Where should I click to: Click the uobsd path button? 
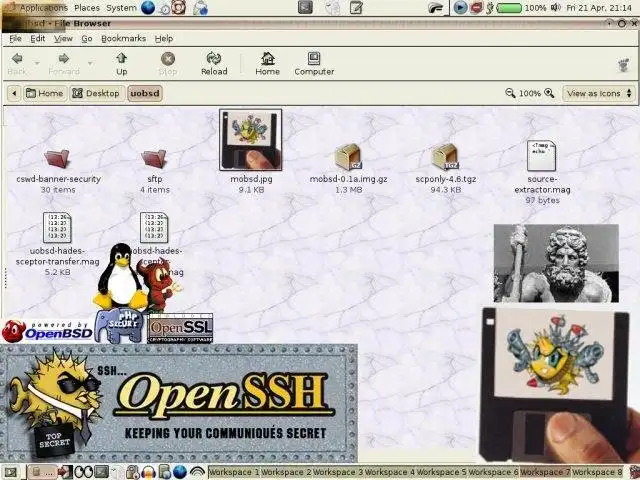coord(145,93)
